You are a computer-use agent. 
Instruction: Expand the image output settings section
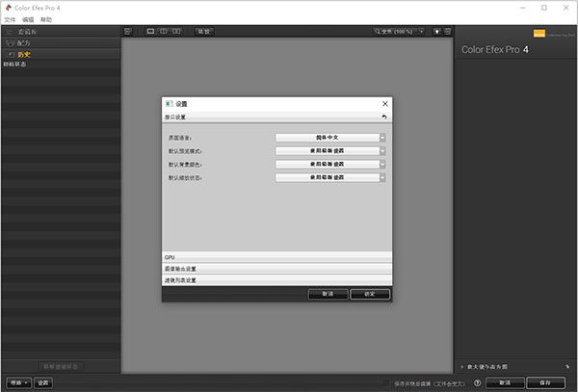[276, 269]
